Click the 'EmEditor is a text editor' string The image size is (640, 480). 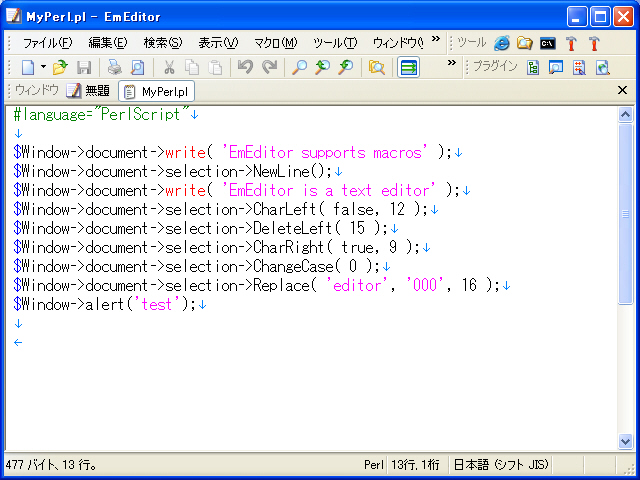coord(328,191)
